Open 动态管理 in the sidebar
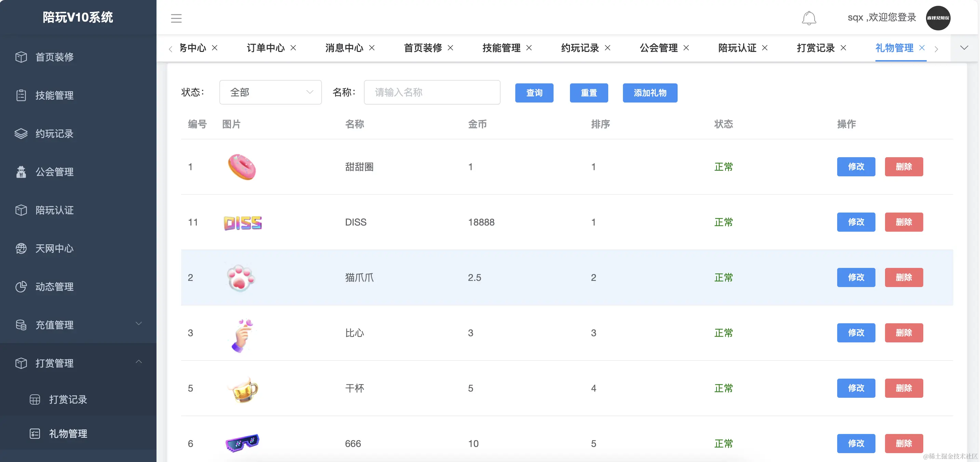980x462 pixels. 54,287
